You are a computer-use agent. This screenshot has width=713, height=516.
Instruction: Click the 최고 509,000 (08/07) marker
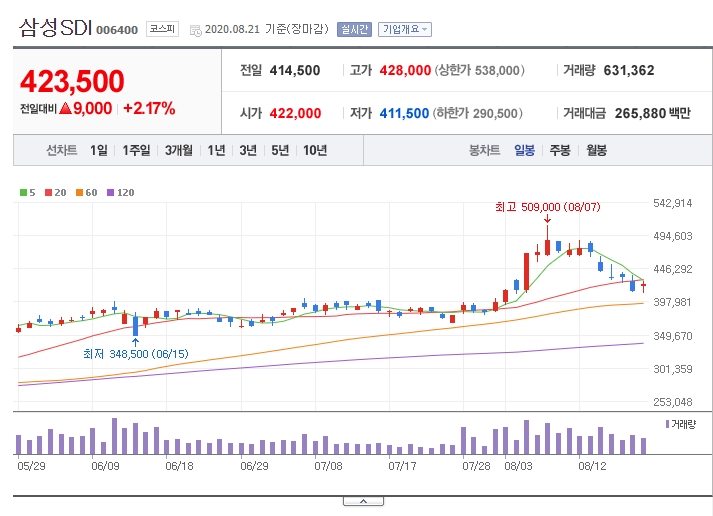point(547,207)
